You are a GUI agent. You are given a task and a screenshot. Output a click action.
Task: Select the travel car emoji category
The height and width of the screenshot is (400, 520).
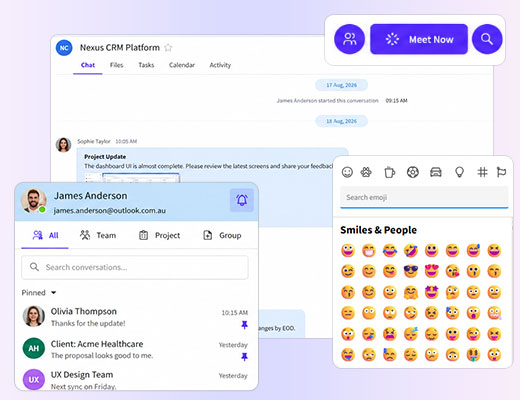[x=436, y=172]
